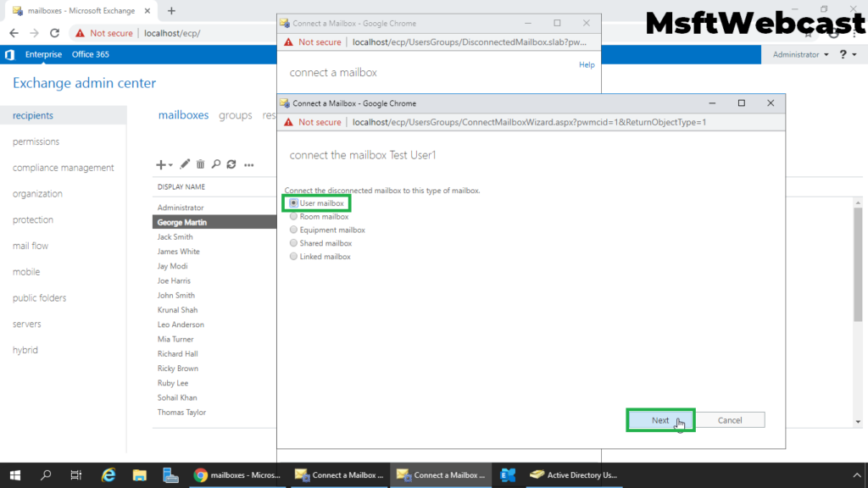Select the Ruby Lee mailbox row

point(214,383)
